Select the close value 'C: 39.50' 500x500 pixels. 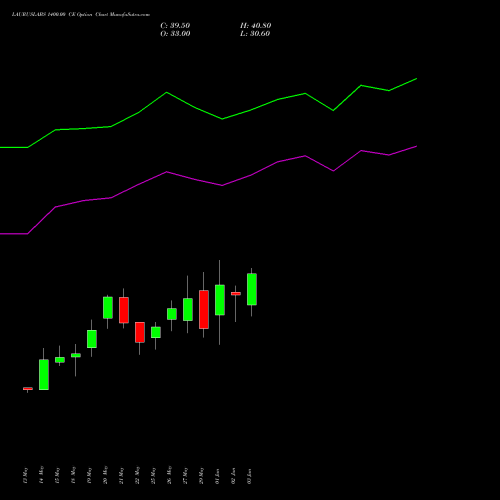pyautogui.click(x=175, y=26)
